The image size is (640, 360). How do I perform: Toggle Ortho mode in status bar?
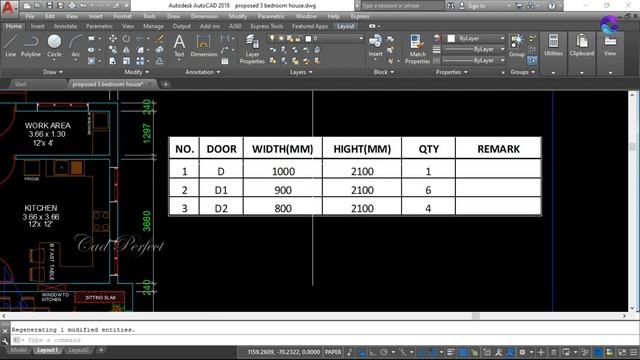(373, 352)
